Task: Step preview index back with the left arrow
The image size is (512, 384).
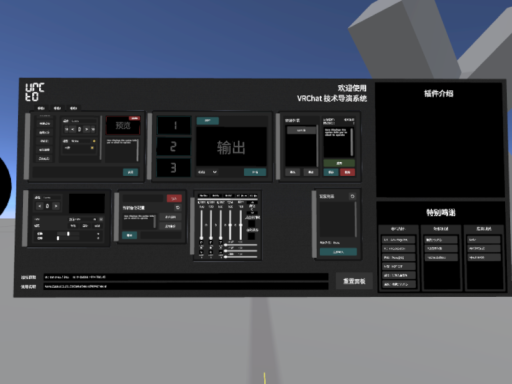Action: click(x=73, y=129)
